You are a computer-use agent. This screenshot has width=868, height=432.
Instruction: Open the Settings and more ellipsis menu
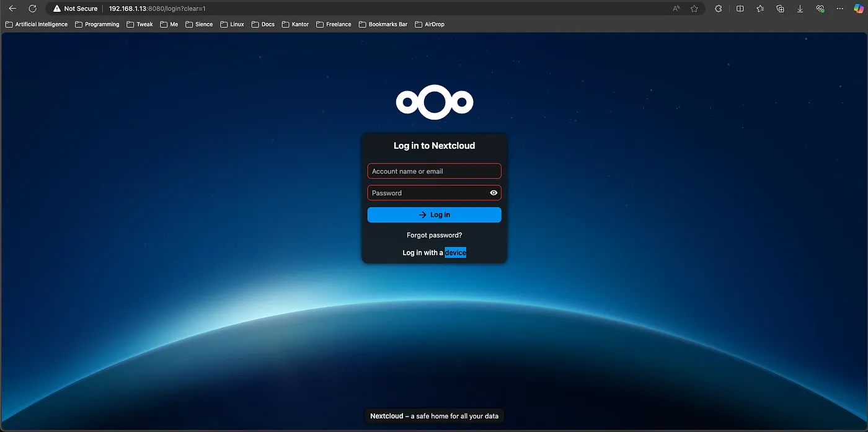pyautogui.click(x=839, y=9)
